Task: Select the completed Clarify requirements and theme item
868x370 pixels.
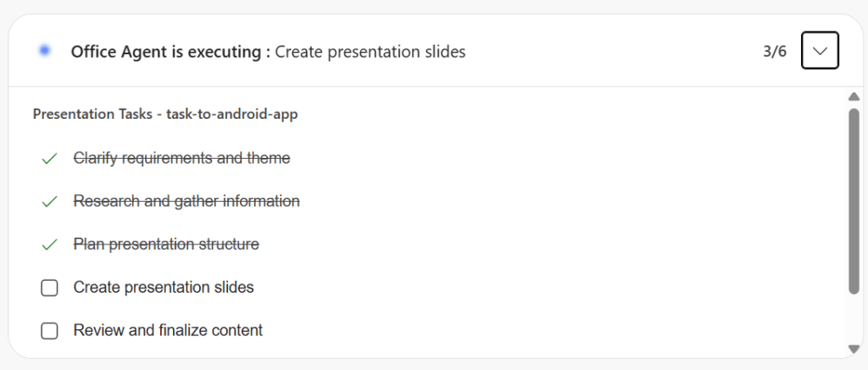Action: click(x=181, y=159)
